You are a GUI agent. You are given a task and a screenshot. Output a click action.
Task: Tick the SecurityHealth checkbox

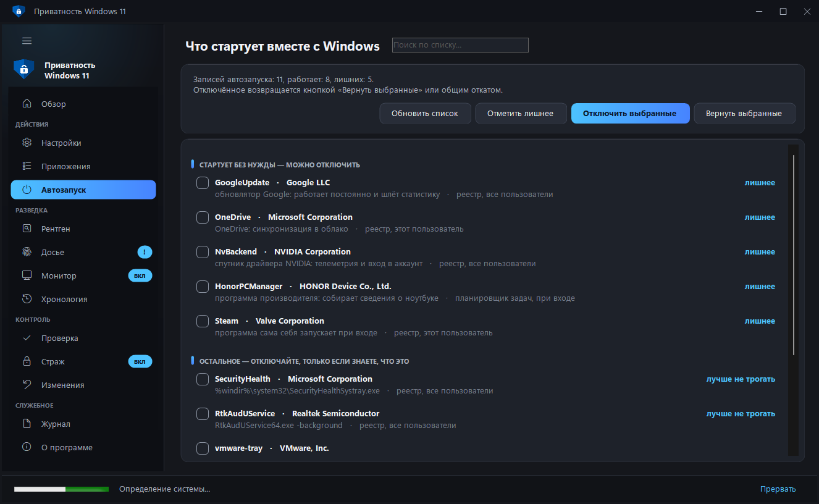203,379
